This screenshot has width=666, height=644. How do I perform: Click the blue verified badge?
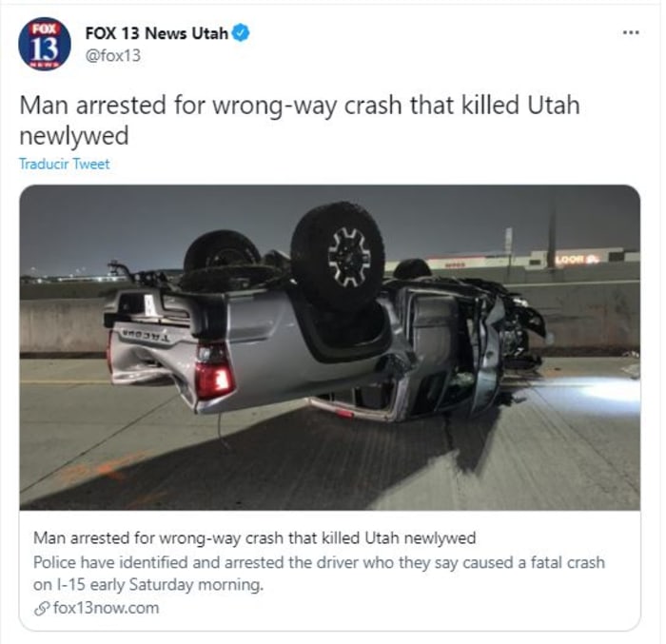coord(241,32)
